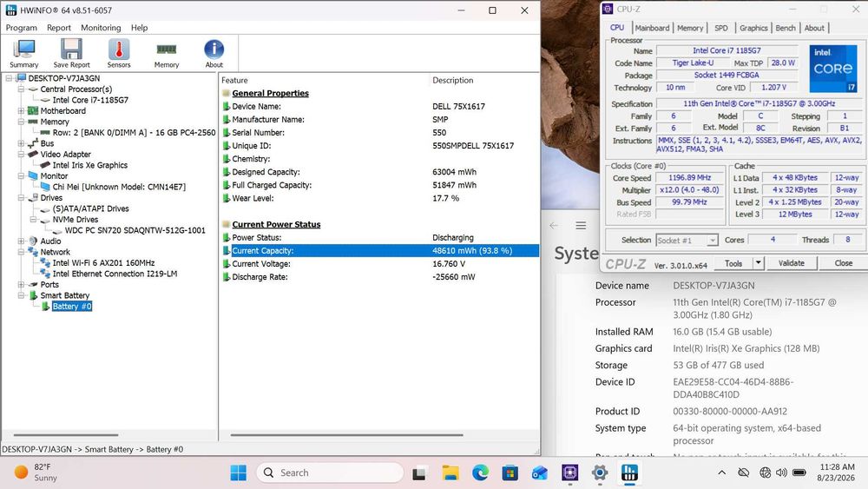The height and width of the screenshot is (489, 868).
Task: Click the taskbar Search box
Action: pos(330,473)
